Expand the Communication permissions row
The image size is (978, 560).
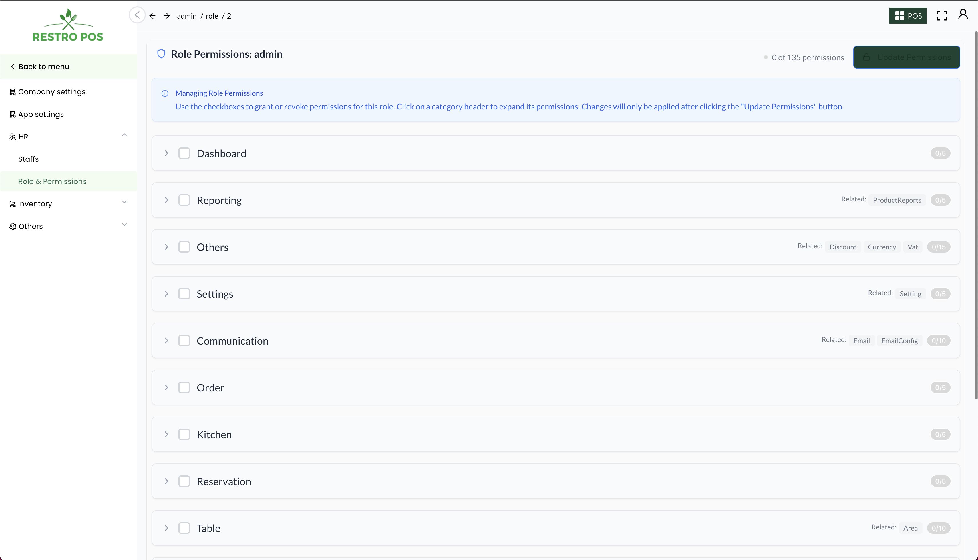pos(166,341)
